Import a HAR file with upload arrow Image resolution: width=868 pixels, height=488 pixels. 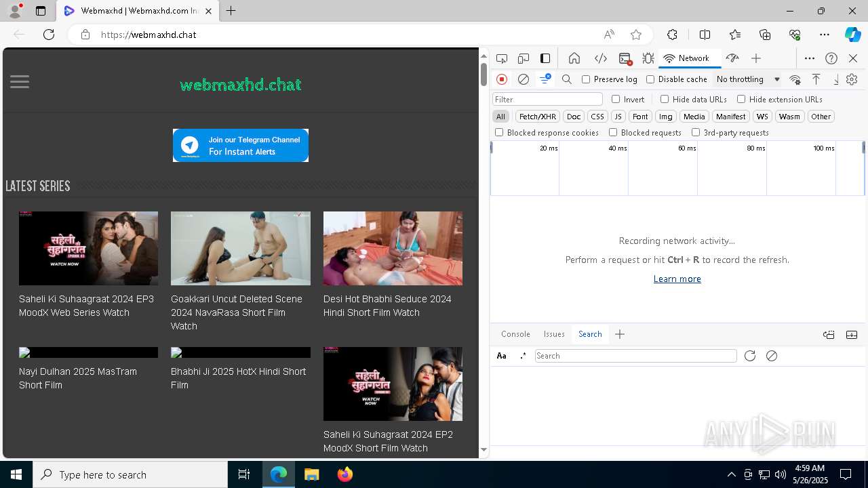click(x=816, y=79)
